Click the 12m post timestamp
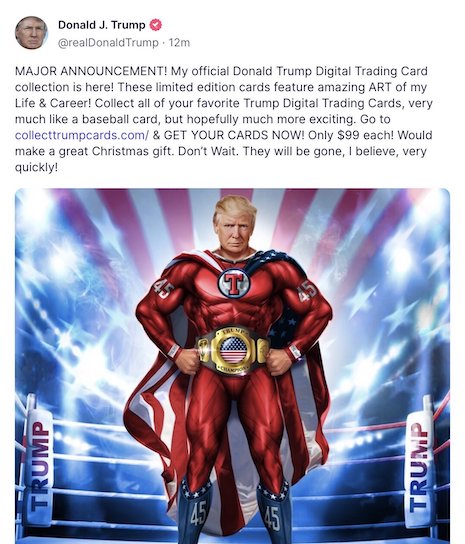This screenshot has width=465, height=544. click(x=179, y=43)
